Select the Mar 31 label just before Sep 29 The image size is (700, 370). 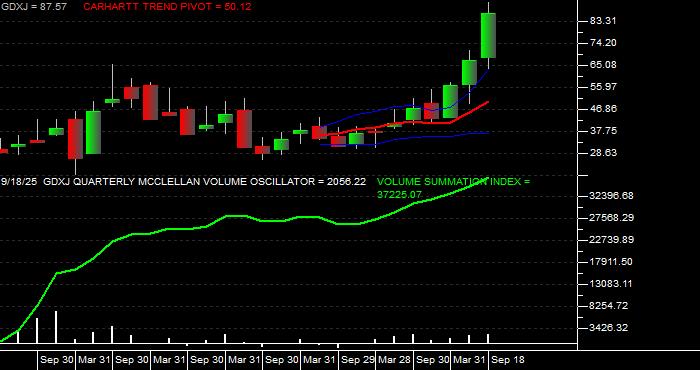(319, 360)
